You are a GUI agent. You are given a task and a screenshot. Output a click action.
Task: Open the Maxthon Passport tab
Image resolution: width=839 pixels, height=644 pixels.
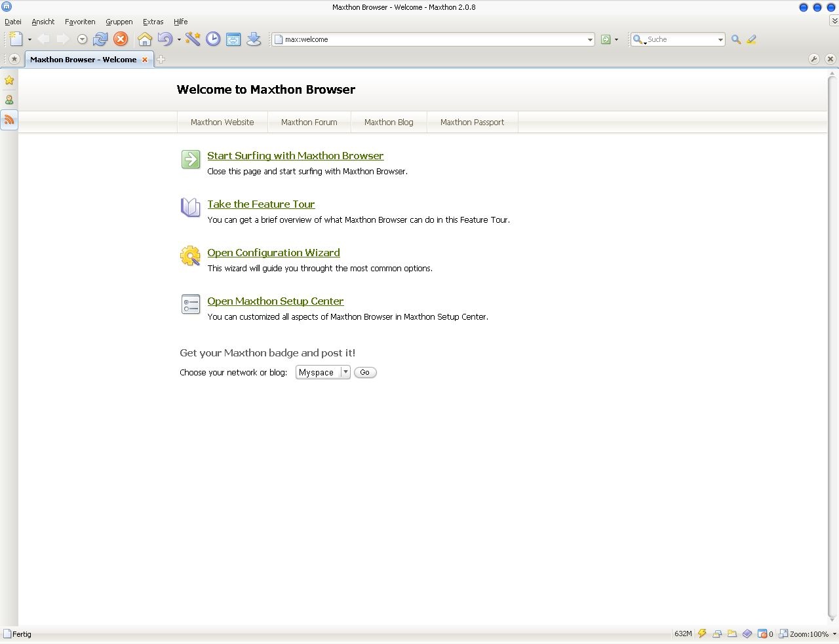point(473,123)
